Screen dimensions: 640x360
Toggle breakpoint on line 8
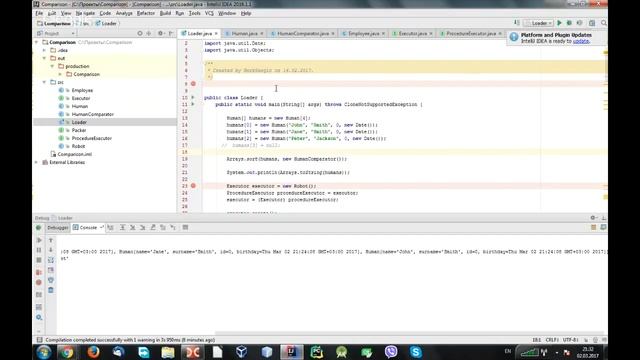point(193,84)
